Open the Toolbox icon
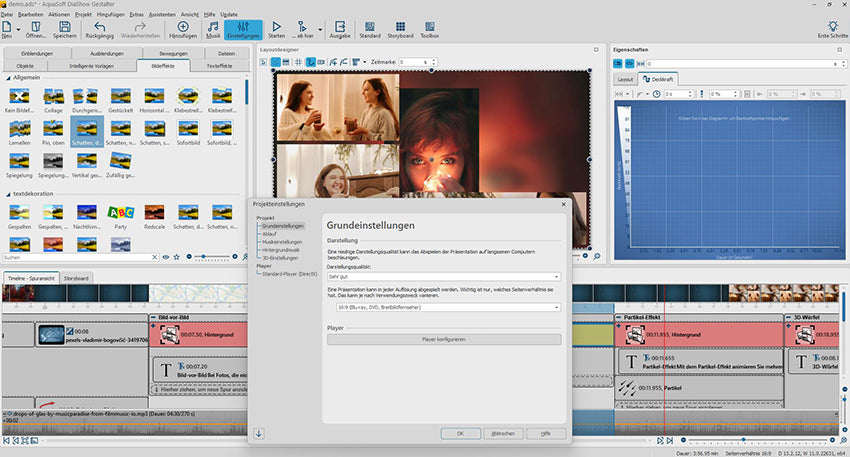 click(429, 29)
